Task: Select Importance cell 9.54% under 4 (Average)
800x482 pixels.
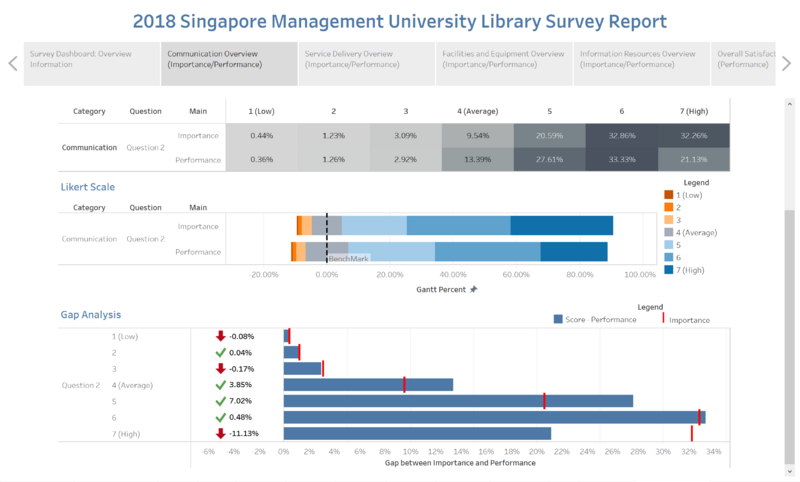Action: click(478, 136)
